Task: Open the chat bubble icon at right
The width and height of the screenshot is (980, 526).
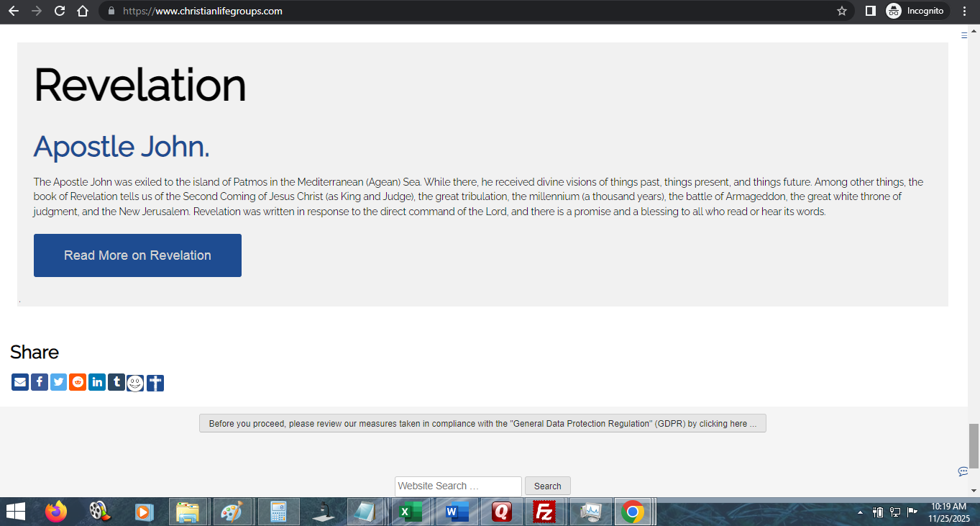Action: (x=963, y=471)
